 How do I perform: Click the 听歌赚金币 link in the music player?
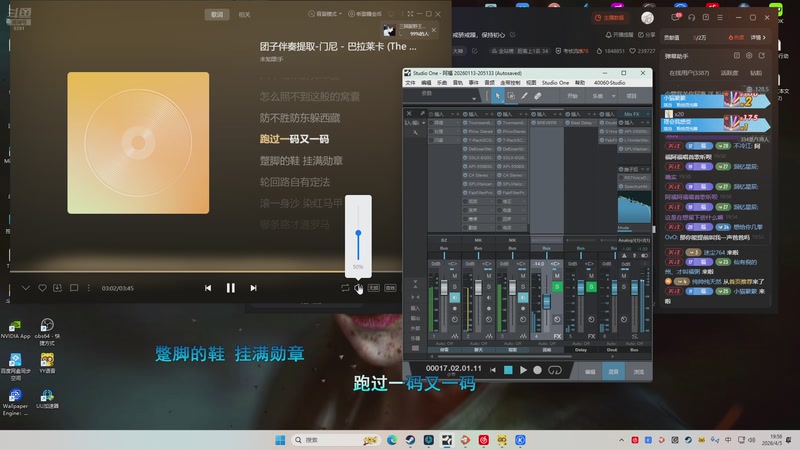365,14
